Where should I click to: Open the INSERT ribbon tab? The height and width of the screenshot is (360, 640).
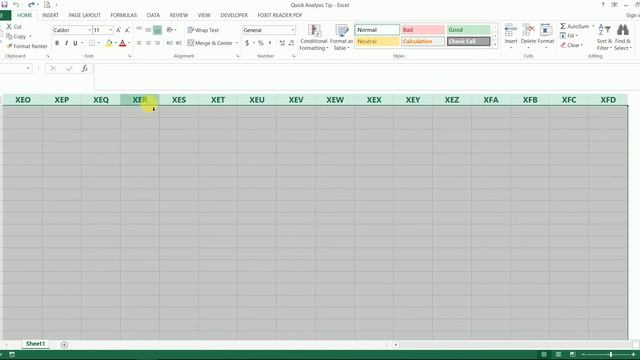pos(50,15)
